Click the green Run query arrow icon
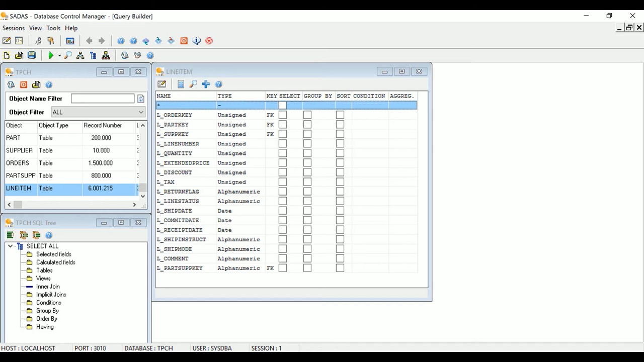 [x=51, y=55]
